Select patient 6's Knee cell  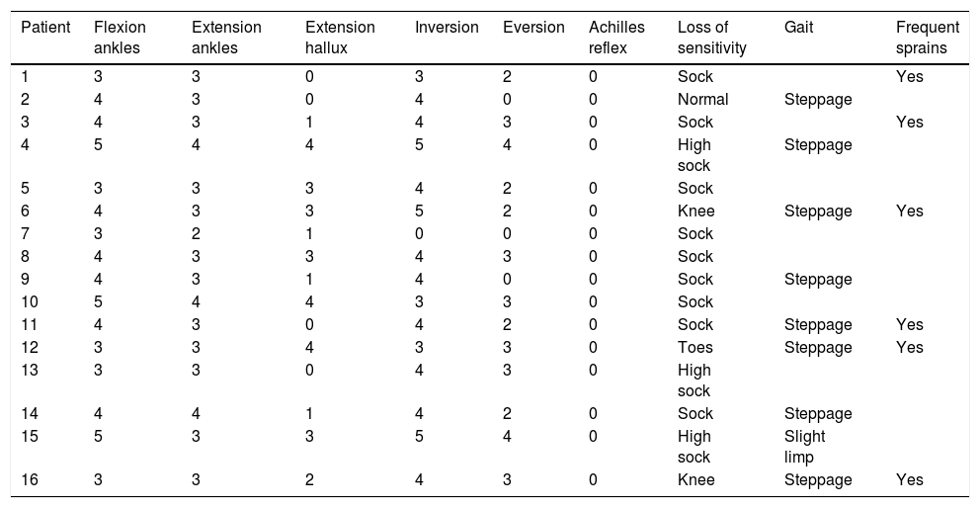696,212
